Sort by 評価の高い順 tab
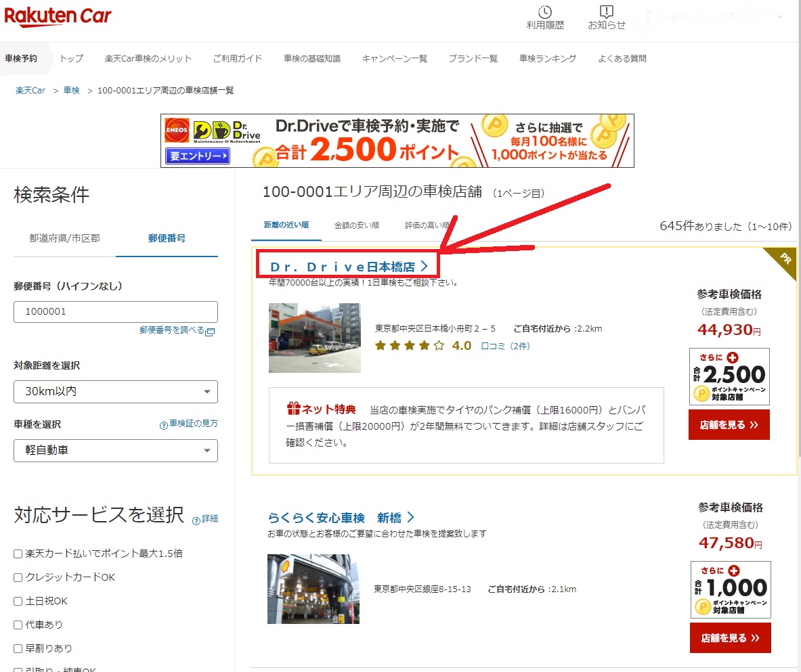Viewport: 801px width, 672px height. pos(427,225)
